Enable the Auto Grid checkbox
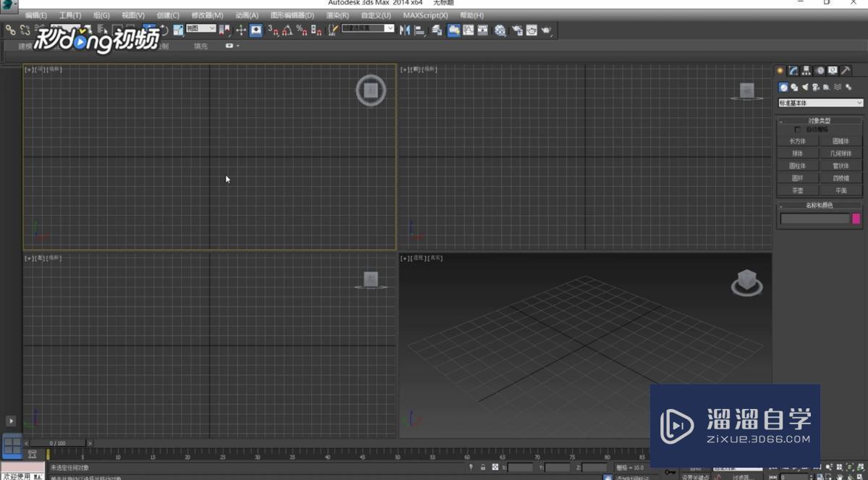This screenshot has width=868, height=480. 797,130
